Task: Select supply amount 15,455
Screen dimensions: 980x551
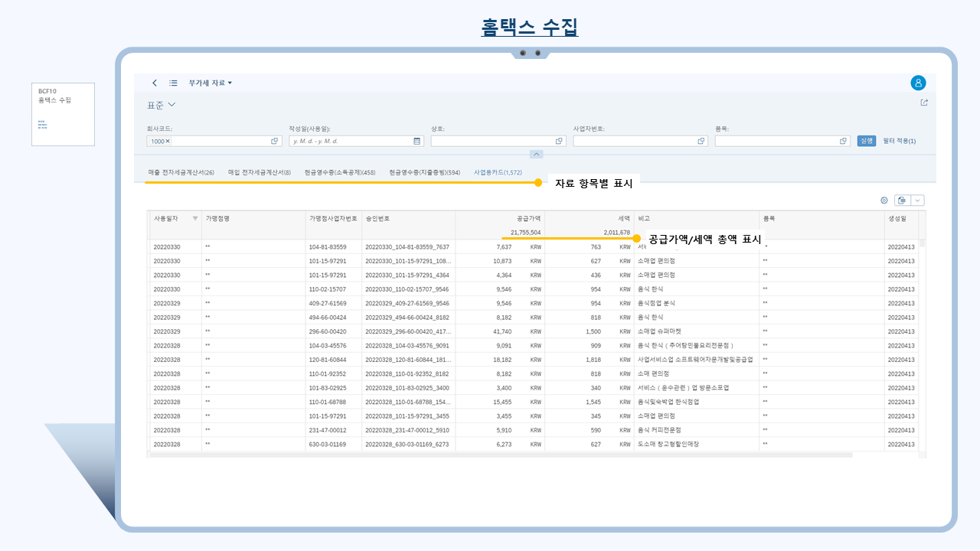Action: coord(502,401)
